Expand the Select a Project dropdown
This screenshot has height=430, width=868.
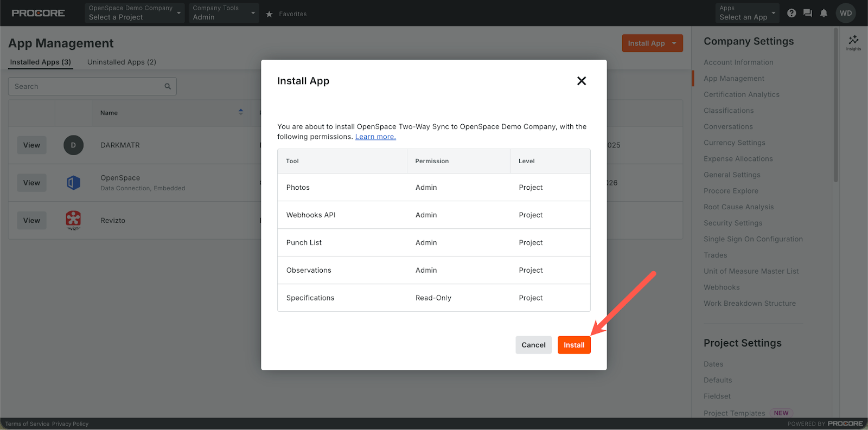(135, 13)
